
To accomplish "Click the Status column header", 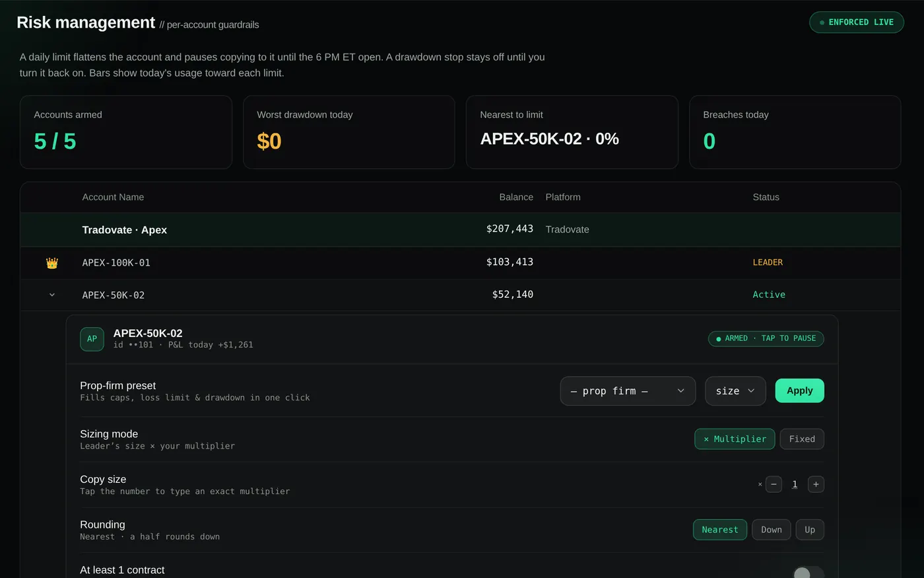I will 766,197.
